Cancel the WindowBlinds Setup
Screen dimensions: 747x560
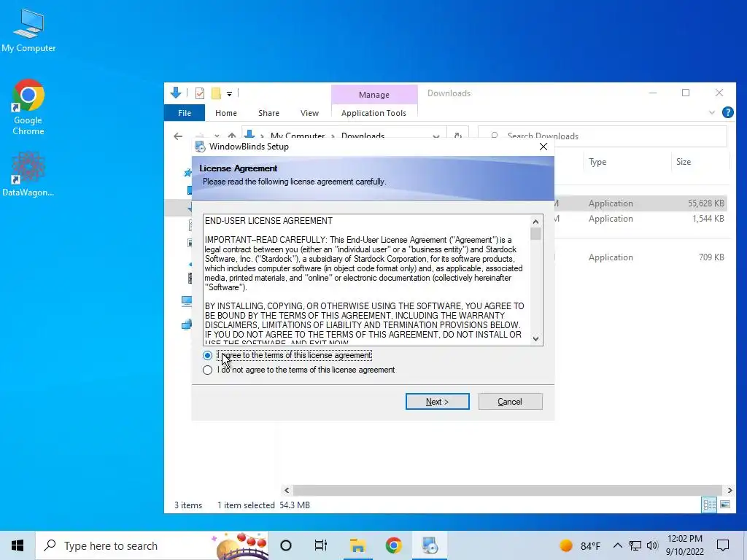point(510,402)
